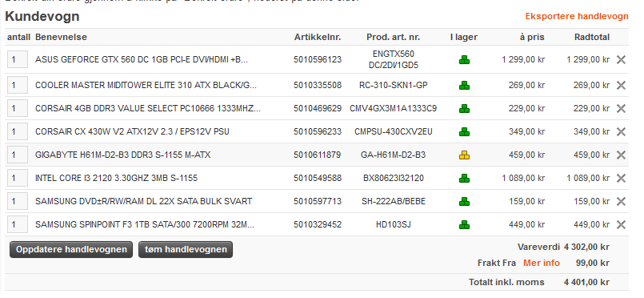This screenshot has width=644, height=298.
Task: Click the Benevnelse column header
Action: click(61, 37)
